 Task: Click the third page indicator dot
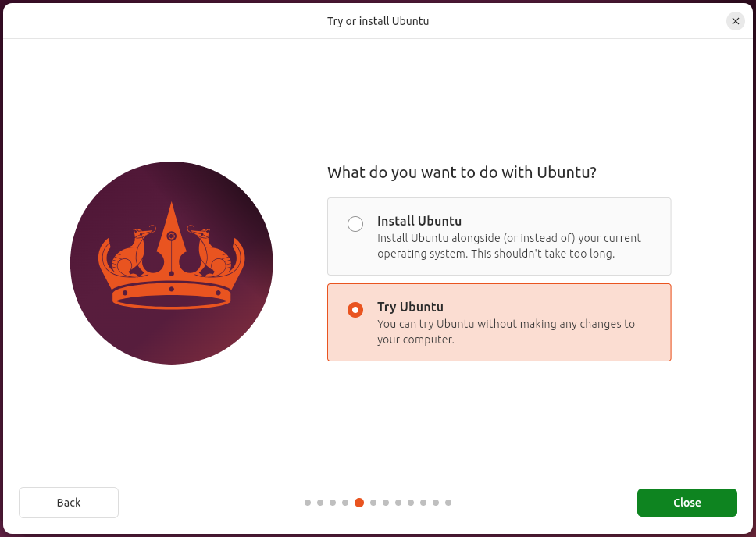point(332,503)
